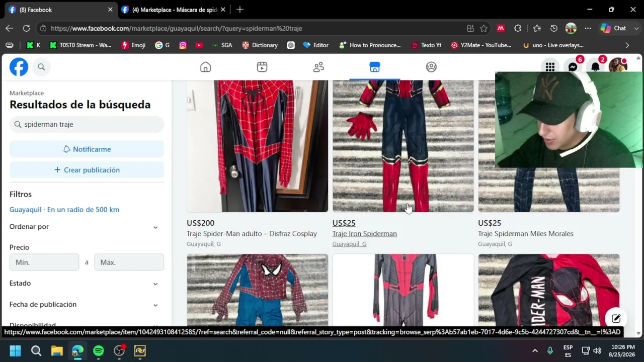Open the Traje Iron Spiderman title link
The width and height of the screenshot is (644, 362).
pyautogui.click(x=364, y=234)
